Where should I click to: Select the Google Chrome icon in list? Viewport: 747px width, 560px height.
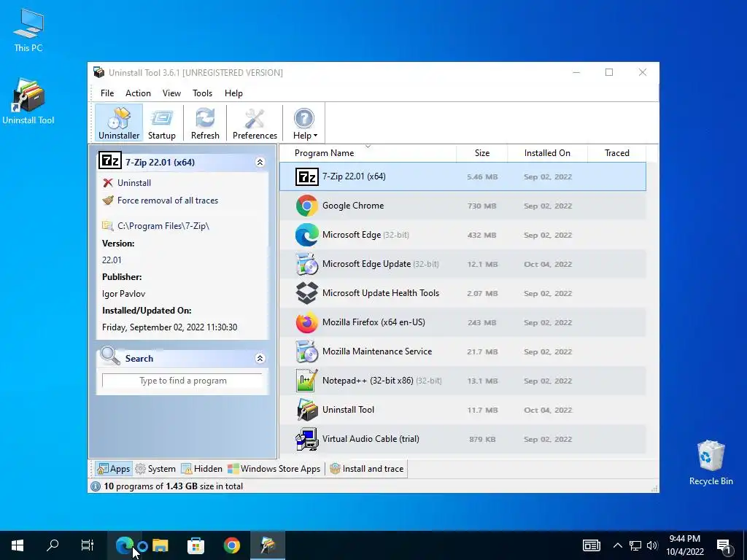(x=307, y=206)
